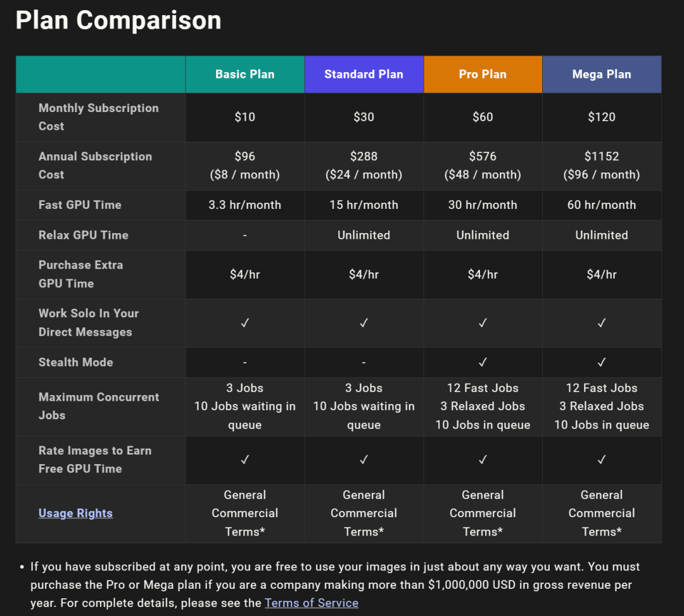Open the Terms of Service link
The width and height of the screenshot is (684, 616).
(x=312, y=603)
